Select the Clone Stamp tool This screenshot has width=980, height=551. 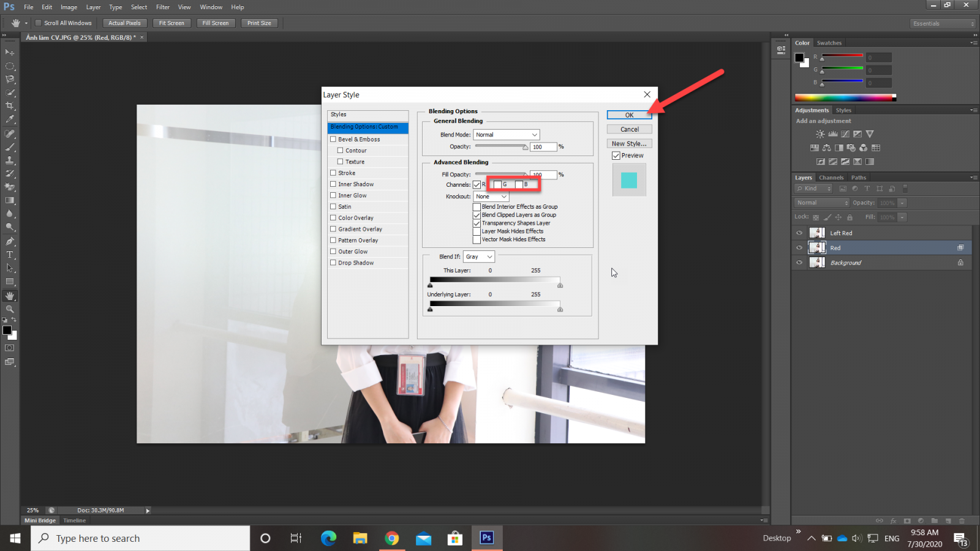click(10, 160)
